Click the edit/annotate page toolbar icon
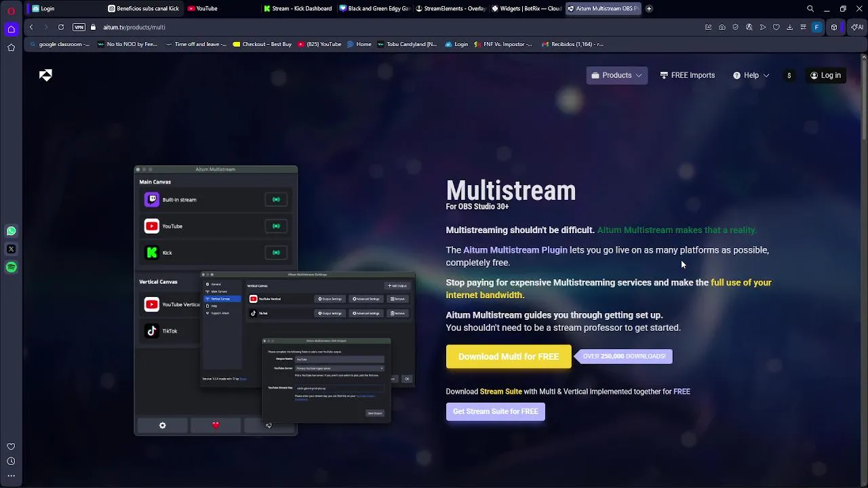The height and width of the screenshot is (488, 868). tap(708, 27)
